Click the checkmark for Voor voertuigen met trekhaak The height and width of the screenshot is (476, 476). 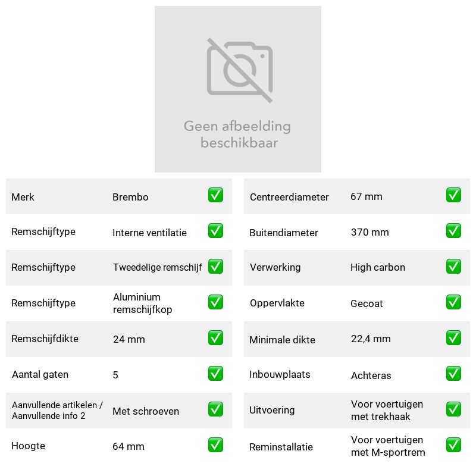453,409
